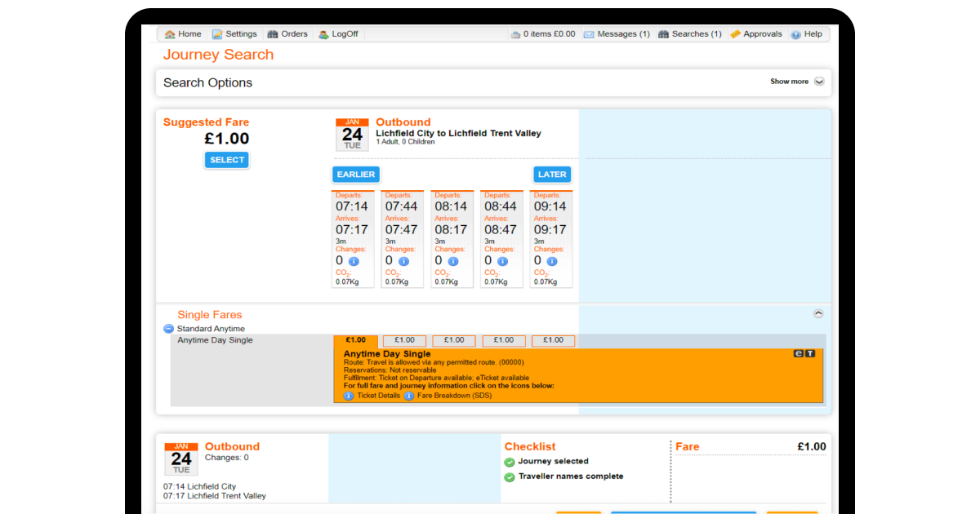Click the outbound JAN 24 TUE calendar icon

pyautogui.click(x=352, y=135)
